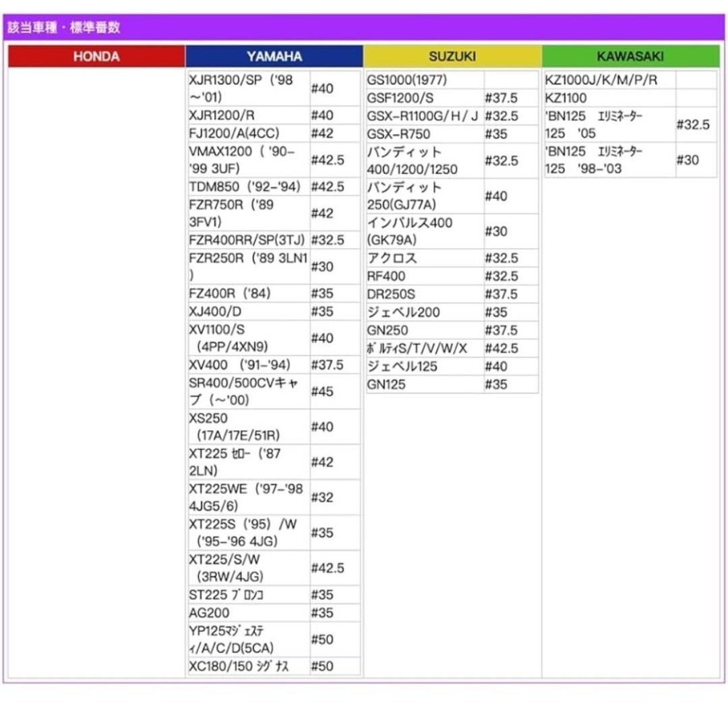728x708 pixels.
Task: Select the インパルス400 (GK79A) cell
Action: (x=425, y=231)
